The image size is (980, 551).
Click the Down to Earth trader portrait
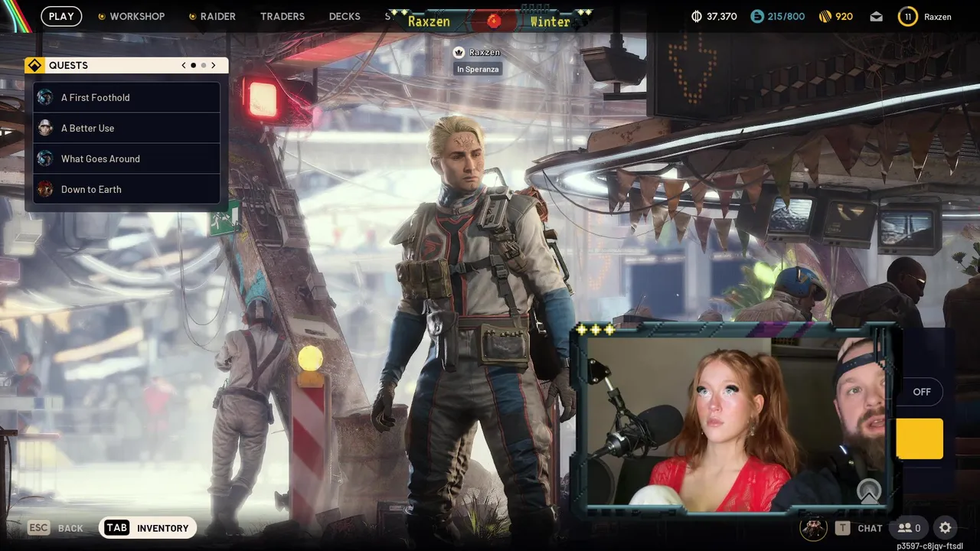45,189
